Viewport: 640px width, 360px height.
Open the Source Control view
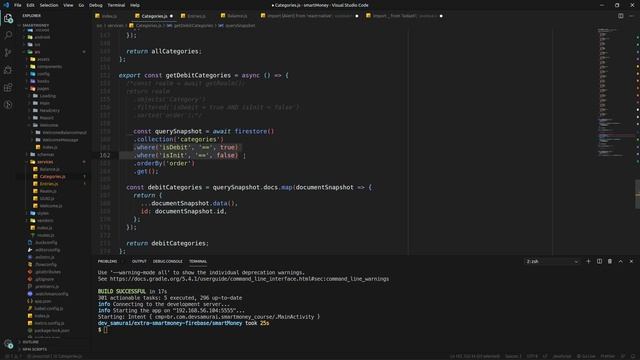(x=8, y=53)
